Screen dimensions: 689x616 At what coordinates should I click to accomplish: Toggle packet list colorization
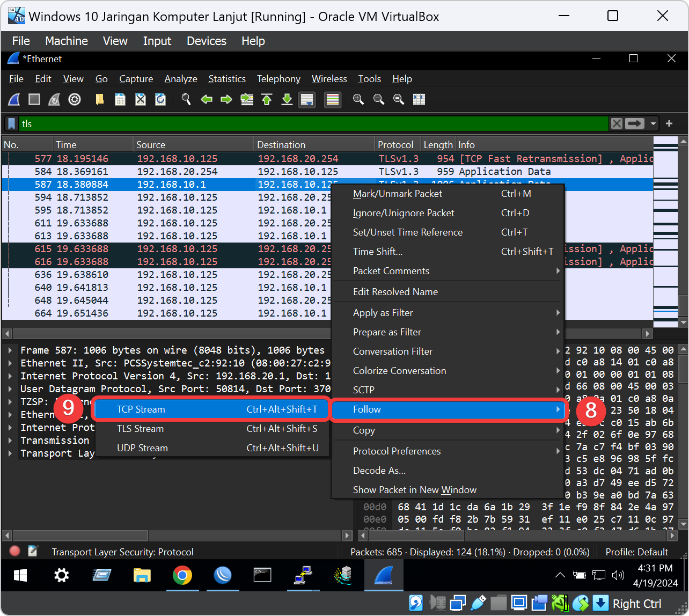(x=333, y=100)
